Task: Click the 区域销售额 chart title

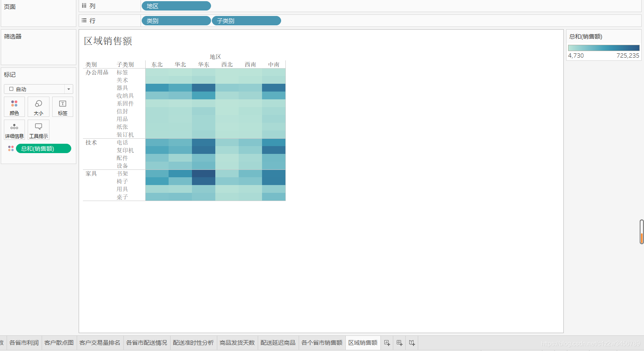Action: [x=108, y=41]
